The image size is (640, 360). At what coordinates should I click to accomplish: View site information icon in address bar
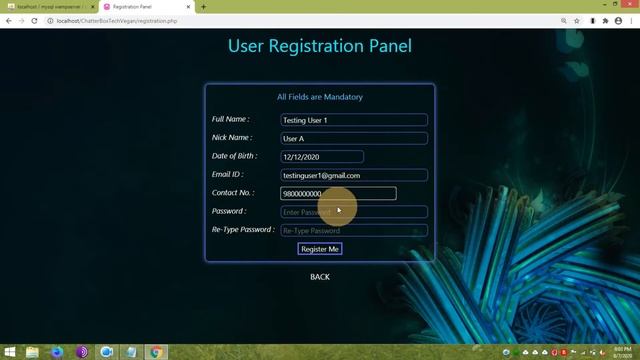click(x=50, y=21)
